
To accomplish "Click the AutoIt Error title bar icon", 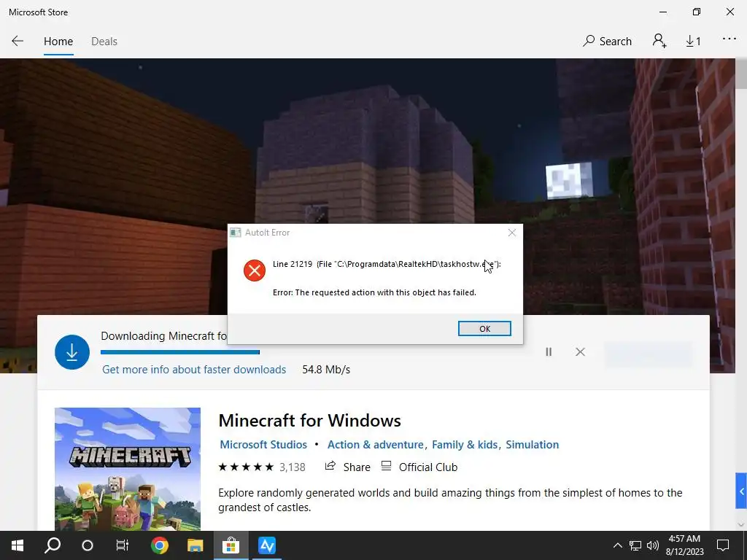I will pos(235,233).
